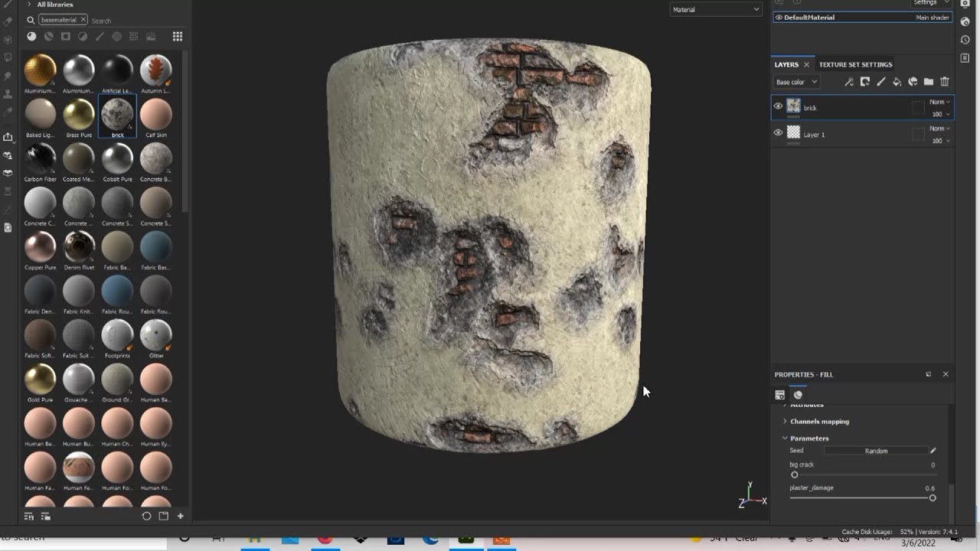
Task: Open shader settings icon on right dock
Action: [965, 21]
